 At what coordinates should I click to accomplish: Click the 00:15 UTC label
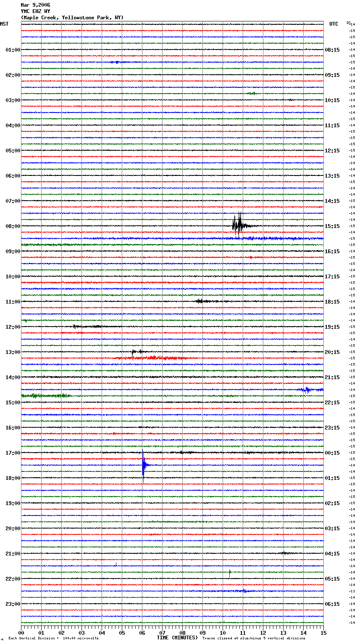pyautogui.click(x=332, y=453)
